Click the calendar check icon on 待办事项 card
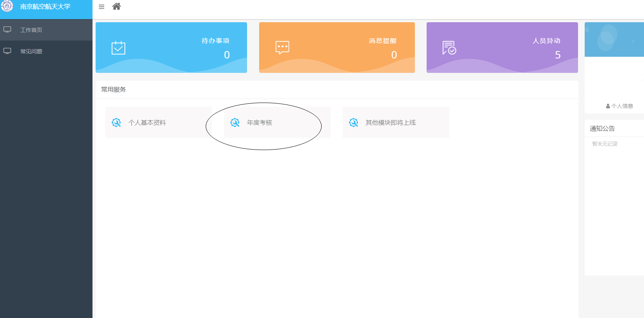Screen dimensions: 644x318 [118, 48]
